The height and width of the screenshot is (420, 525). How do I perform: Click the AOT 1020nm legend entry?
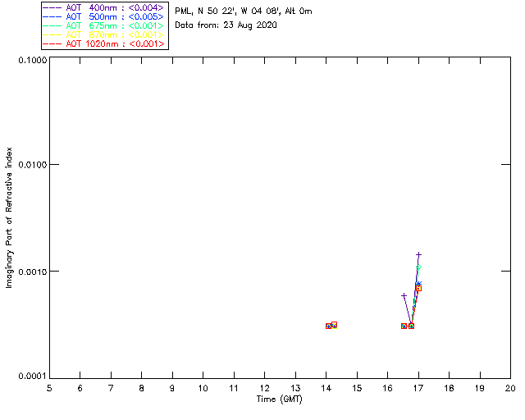[x=104, y=43]
